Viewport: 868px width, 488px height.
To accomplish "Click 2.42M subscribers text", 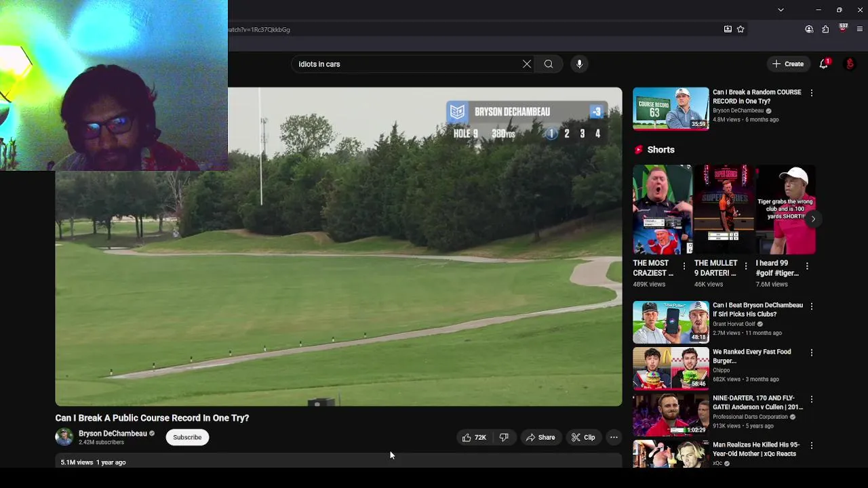I will pyautogui.click(x=101, y=443).
